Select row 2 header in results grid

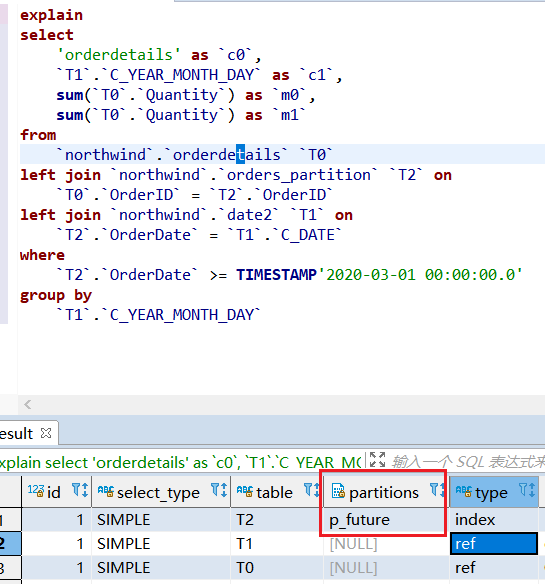(x=10, y=544)
